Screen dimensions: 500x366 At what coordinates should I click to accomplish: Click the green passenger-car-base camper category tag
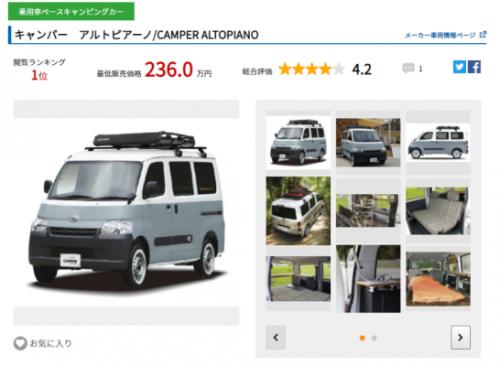pos(71,12)
